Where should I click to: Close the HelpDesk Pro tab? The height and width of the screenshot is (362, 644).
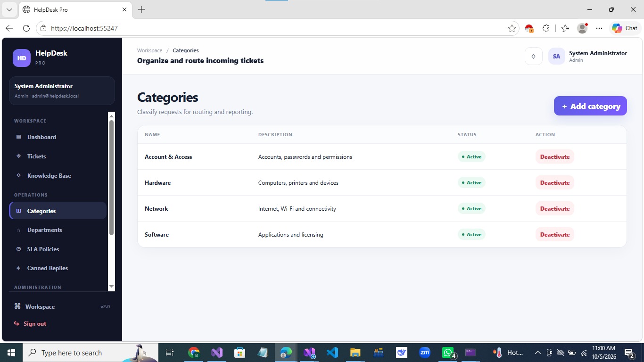pyautogui.click(x=124, y=9)
